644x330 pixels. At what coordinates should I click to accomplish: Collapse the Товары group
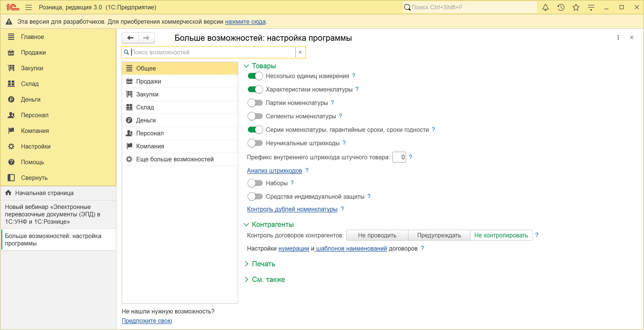246,66
